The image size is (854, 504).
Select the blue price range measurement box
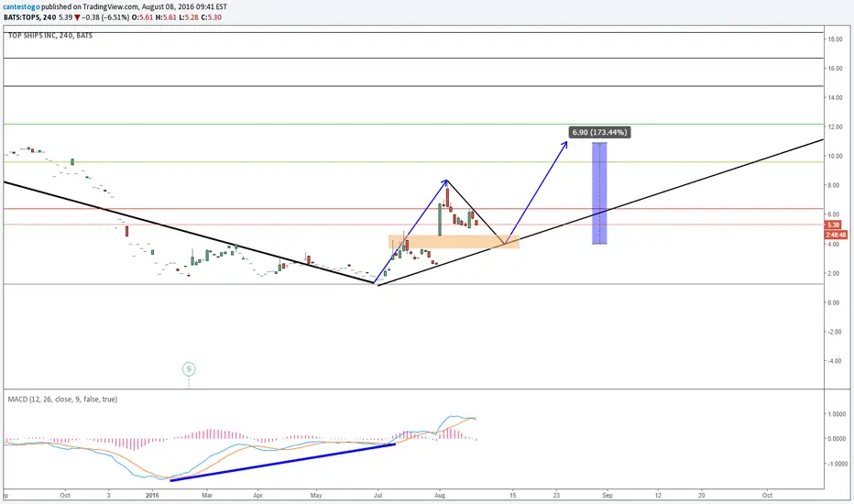599,192
